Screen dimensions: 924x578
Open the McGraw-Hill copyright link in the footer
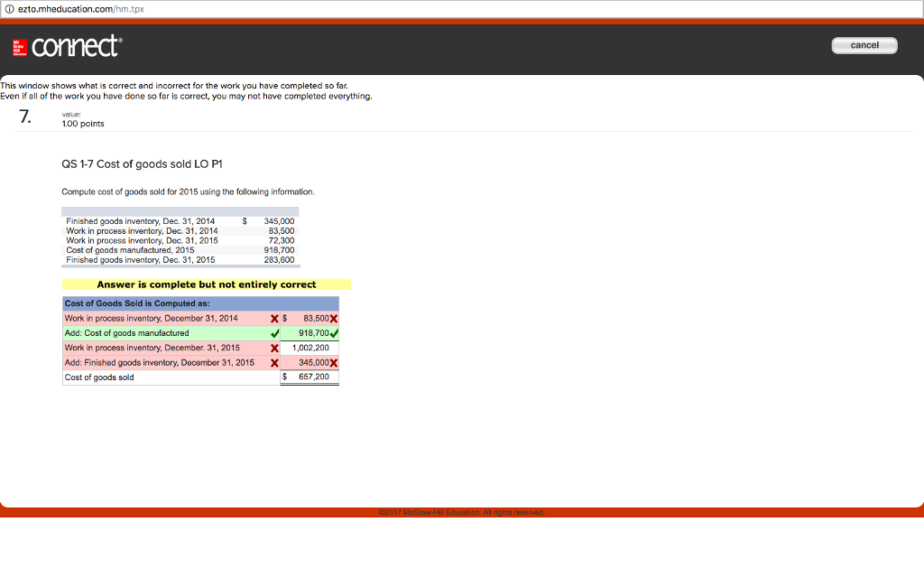[462, 511]
